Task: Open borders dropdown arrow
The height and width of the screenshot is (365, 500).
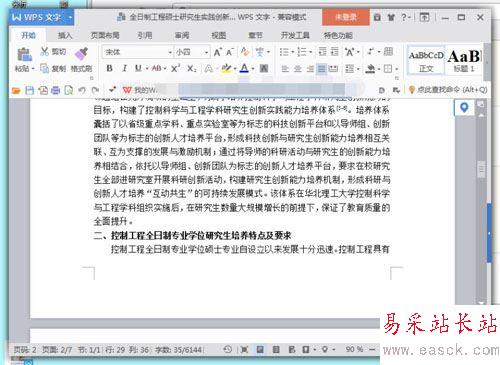Action: [x=397, y=69]
